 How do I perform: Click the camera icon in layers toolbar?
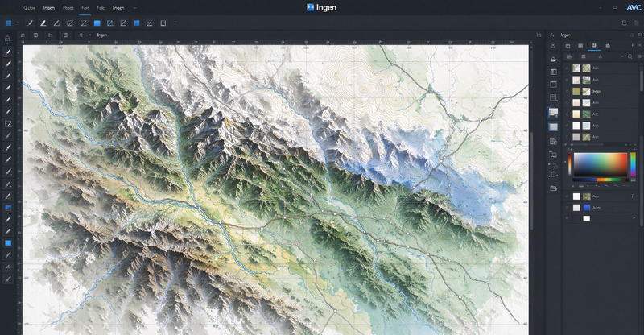pyautogui.click(x=569, y=56)
